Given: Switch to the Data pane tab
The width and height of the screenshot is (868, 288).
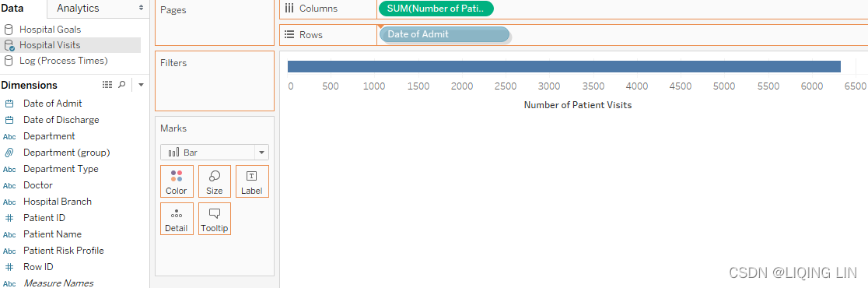Looking at the screenshot, I should tap(12, 9).
